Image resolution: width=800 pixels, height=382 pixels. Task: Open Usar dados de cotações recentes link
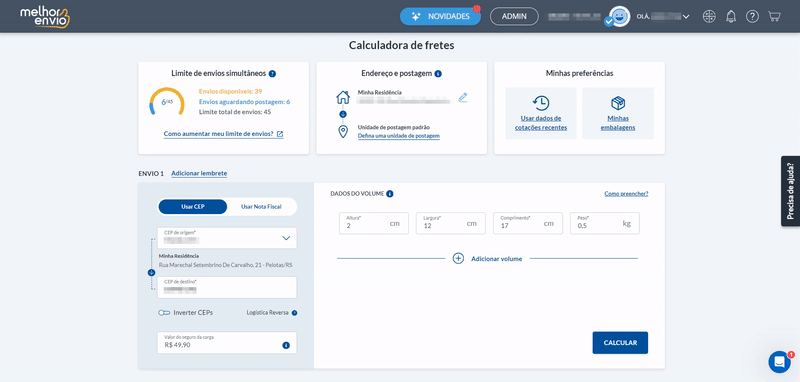(x=541, y=123)
